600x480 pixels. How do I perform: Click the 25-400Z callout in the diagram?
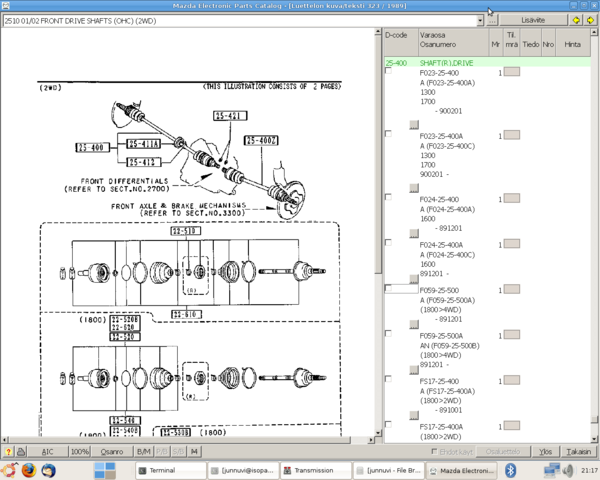(x=261, y=140)
